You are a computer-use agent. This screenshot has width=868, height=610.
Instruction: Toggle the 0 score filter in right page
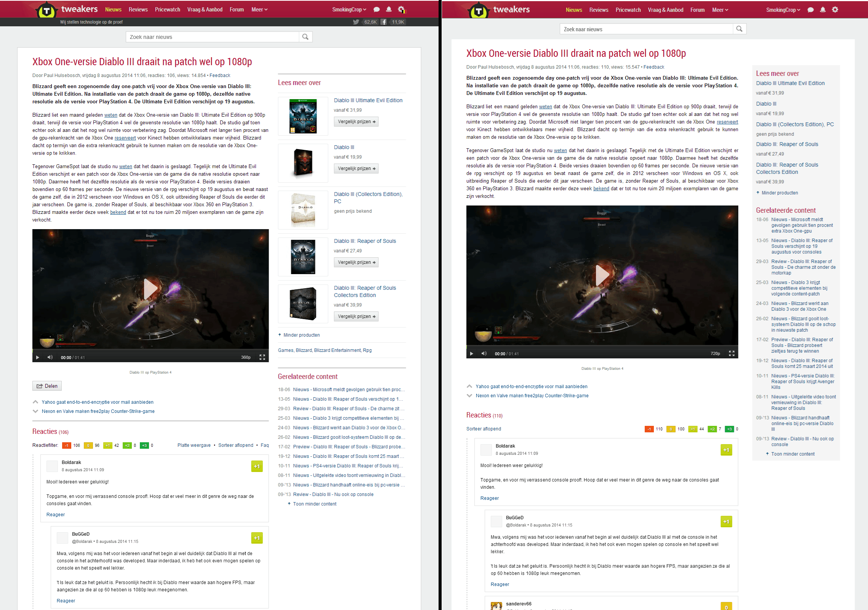[671, 429]
